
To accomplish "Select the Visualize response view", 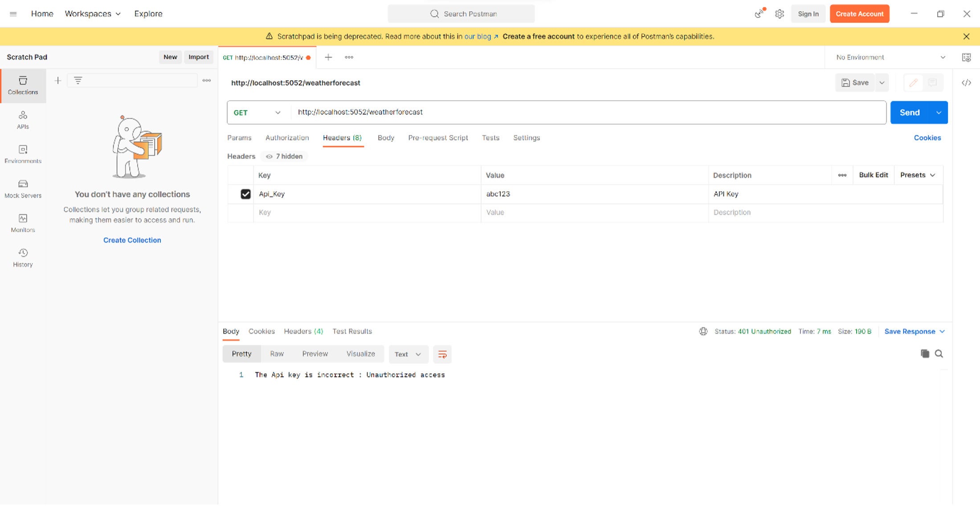I will click(x=361, y=354).
